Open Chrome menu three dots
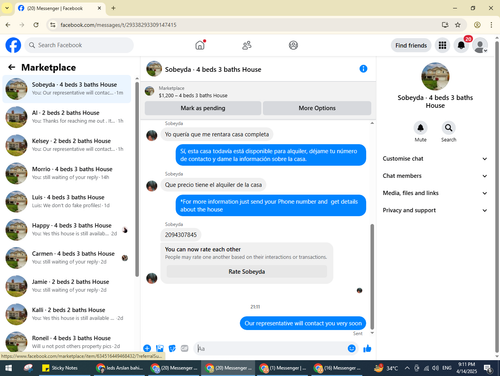Viewport: 500px width, 376px height. click(491, 25)
